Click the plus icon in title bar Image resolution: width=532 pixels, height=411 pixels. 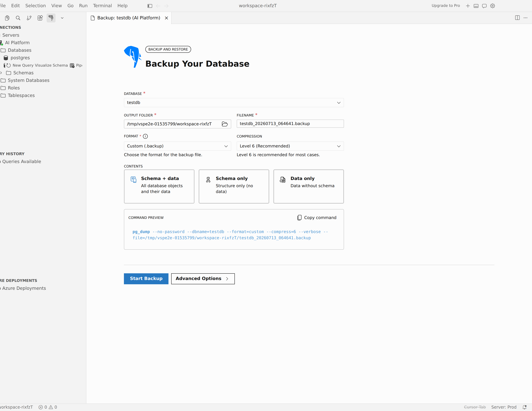pos(468,6)
